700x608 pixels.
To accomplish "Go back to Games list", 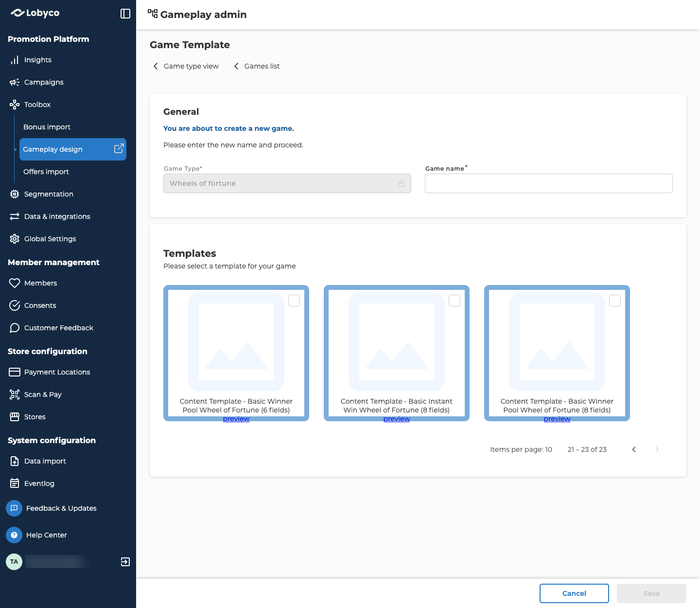I will [x=257, y=66].
